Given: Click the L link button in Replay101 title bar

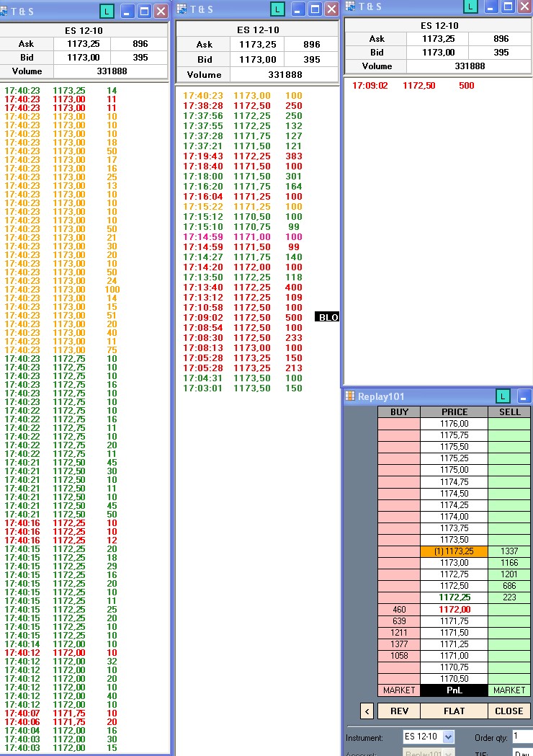Looking at the screenshot, I should [x=503, y=396].
